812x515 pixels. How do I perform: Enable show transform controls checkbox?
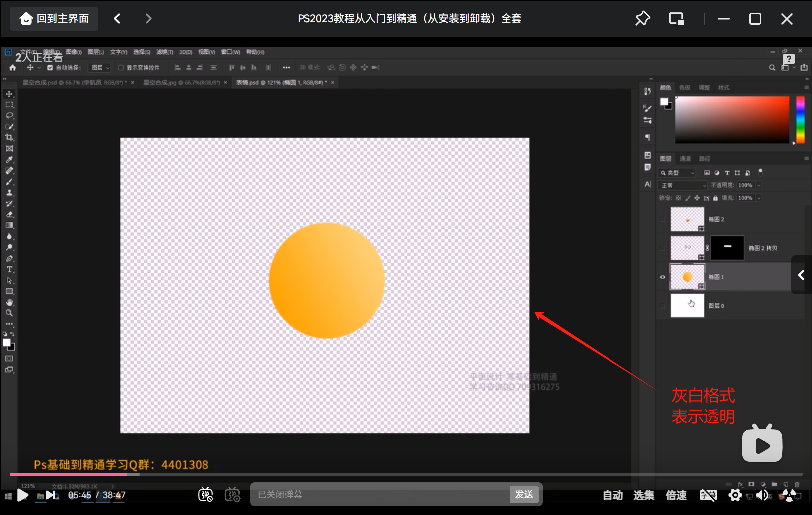(121, 68)
